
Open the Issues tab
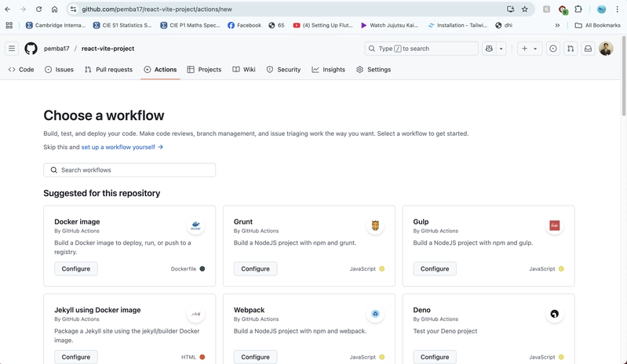(59, 70)
